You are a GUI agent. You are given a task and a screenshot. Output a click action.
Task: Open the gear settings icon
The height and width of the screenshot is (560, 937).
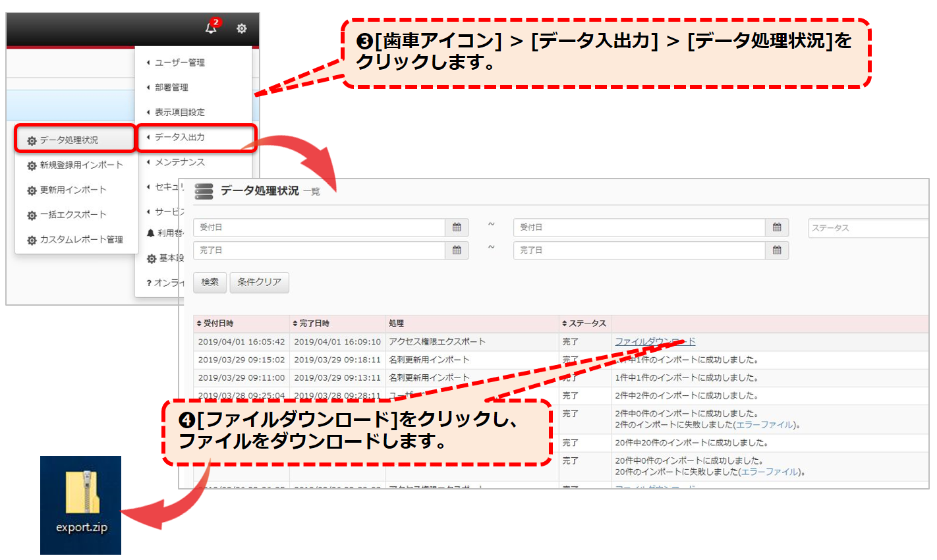click(x=242, y=28)
